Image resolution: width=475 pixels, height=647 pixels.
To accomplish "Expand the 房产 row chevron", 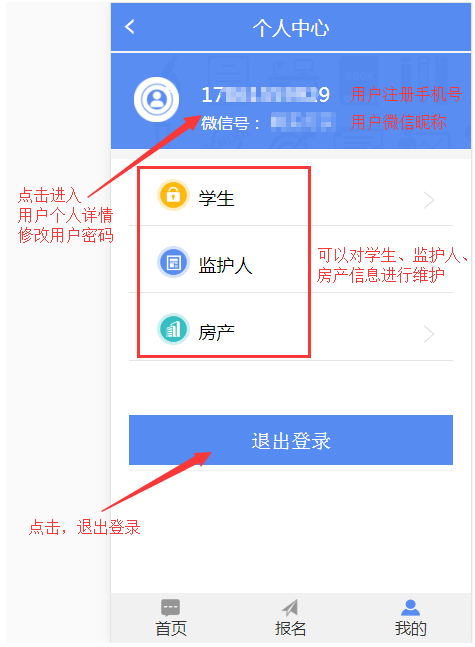I will click(429, 334).
